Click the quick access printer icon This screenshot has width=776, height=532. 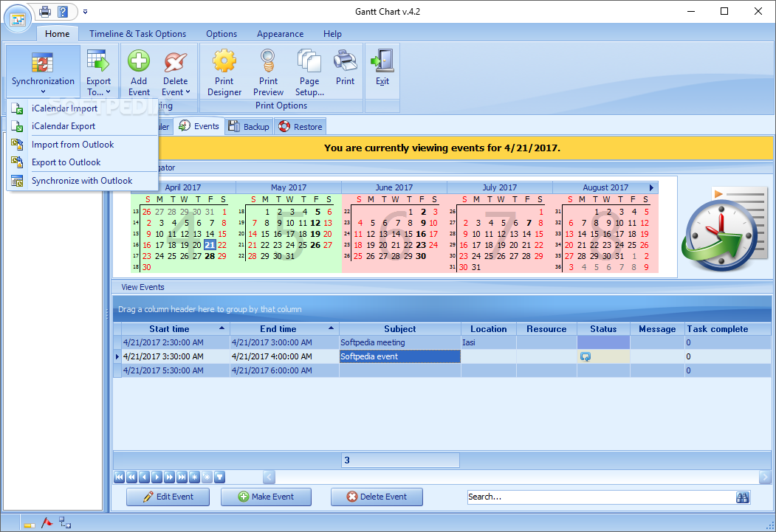[x=45, y=11]
